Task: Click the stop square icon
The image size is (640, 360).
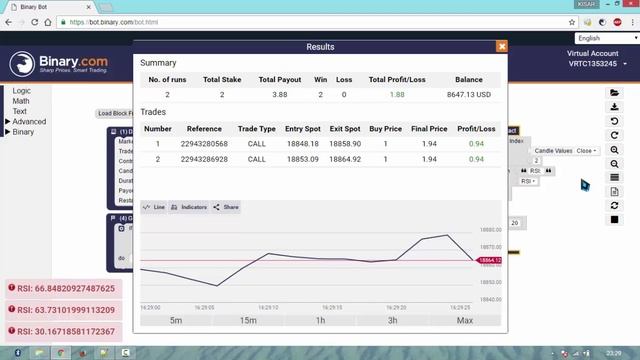Action: [x=614, y=220]
